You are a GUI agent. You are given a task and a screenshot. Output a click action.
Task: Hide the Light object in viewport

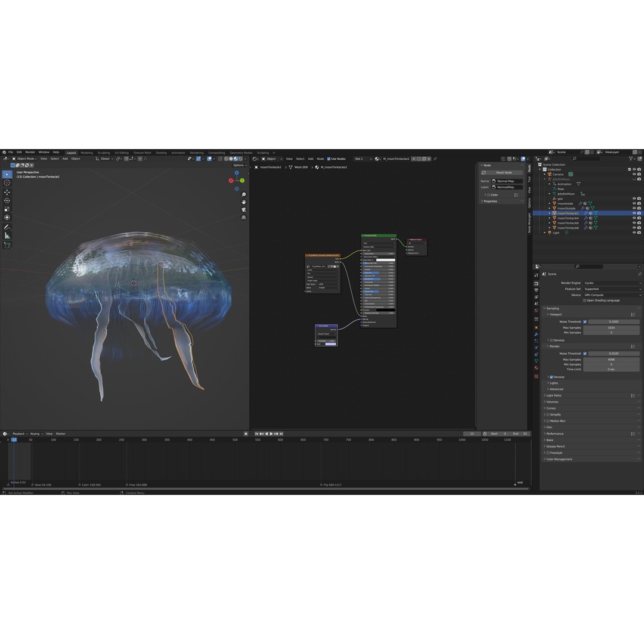(634, 233)
